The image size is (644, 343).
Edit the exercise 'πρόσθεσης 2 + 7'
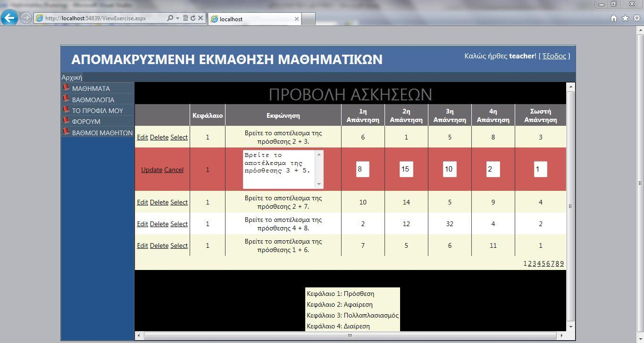pyautogui.click(x=142, y=202)
